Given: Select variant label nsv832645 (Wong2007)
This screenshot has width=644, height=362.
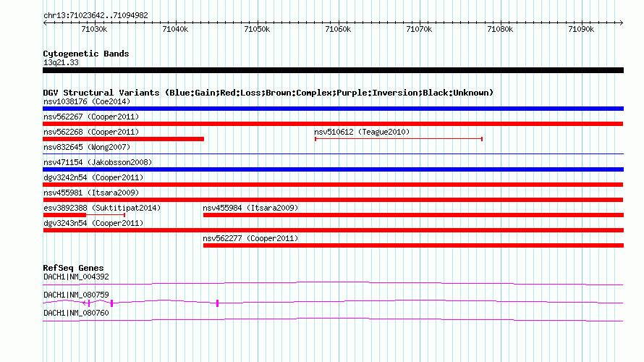Looking at the screenshot, I should [x=87, y=147].
